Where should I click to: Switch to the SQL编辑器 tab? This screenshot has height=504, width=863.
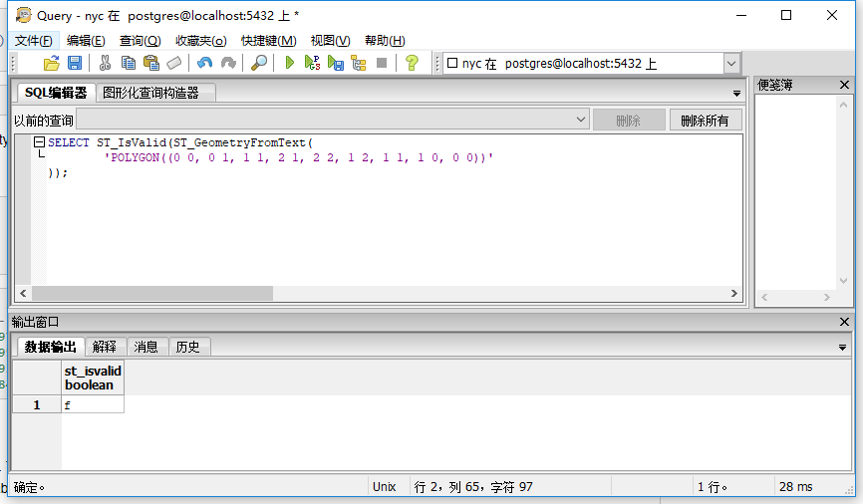tap(56, 93)
